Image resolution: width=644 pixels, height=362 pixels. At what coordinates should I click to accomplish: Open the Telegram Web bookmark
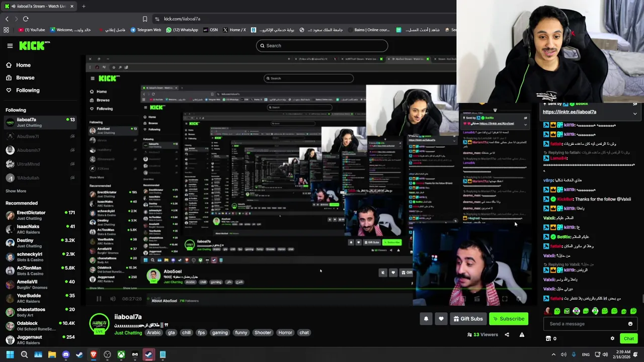pyautogui.click(x=145, y=30)
